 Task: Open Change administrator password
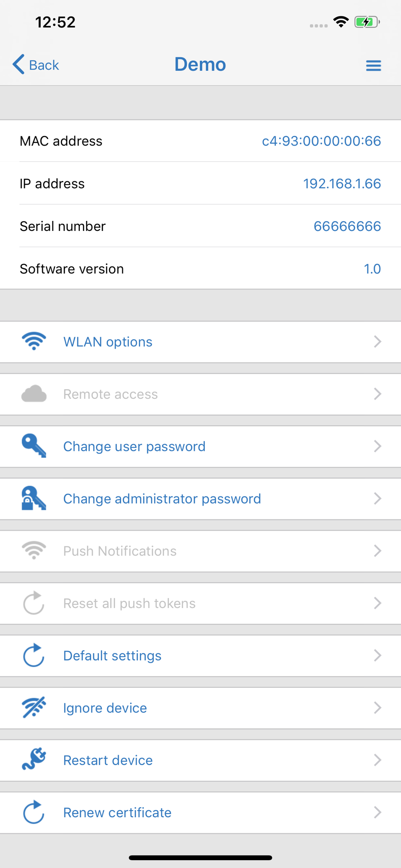point(162,499)
